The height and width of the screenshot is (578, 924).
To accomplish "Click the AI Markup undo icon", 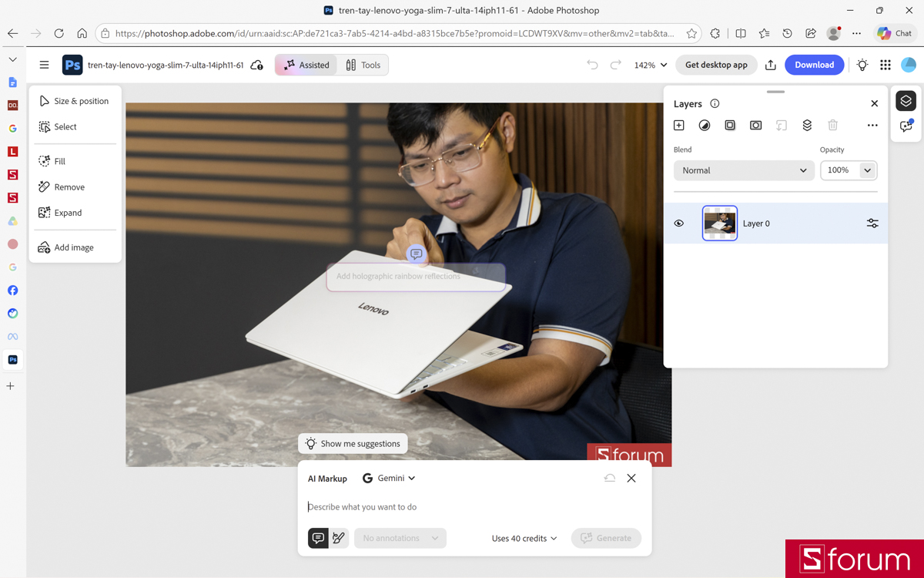I will coord(609,478).
